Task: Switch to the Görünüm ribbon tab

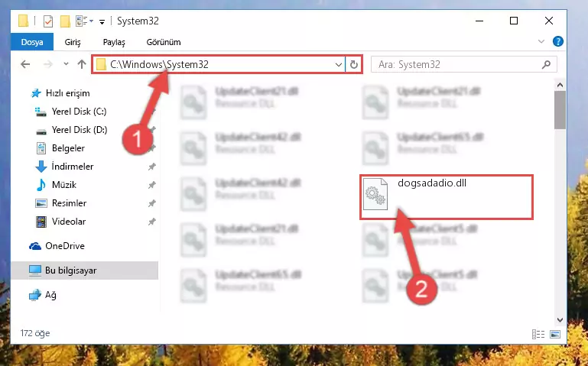Action: tap(164, 42)
